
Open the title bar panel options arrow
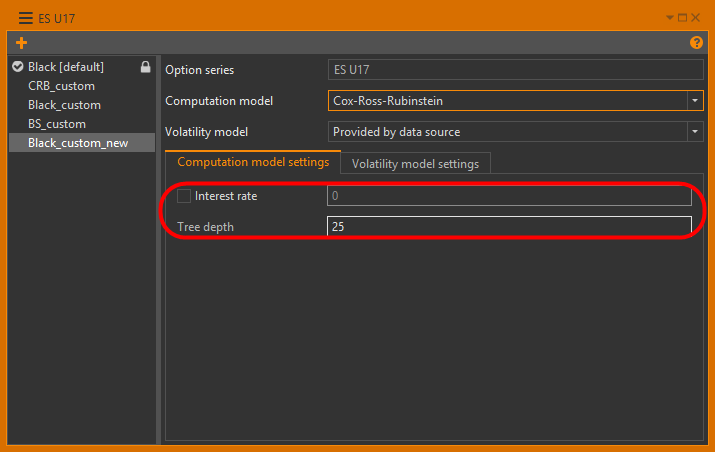[x=670, y=17]
